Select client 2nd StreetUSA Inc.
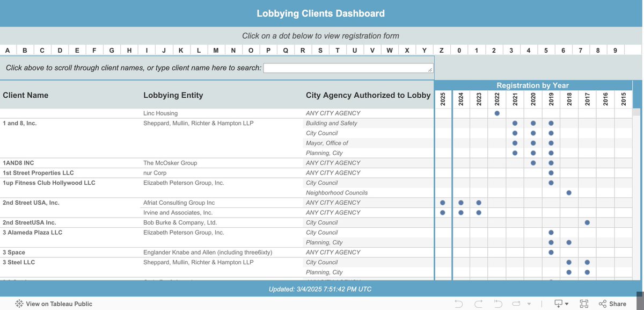Screen dimensions: 644x310 (x=30, y=222)
